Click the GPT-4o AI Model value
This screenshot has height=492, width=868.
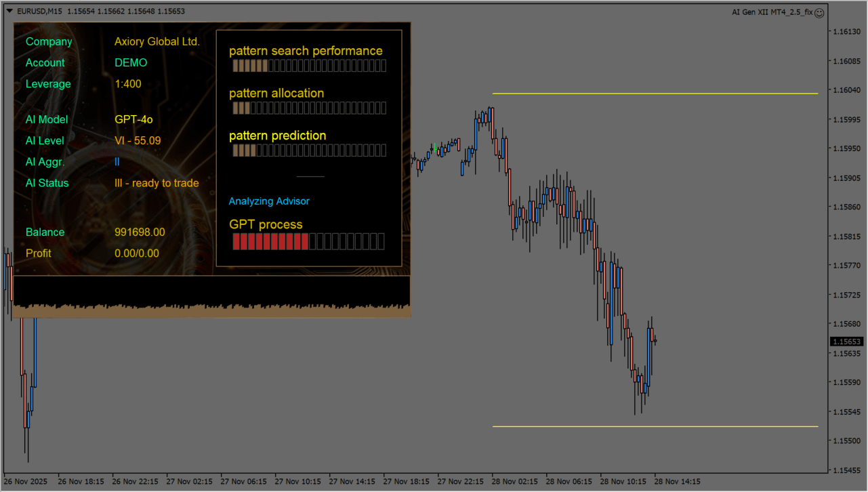pyautogui.click(x=133, y=120)
